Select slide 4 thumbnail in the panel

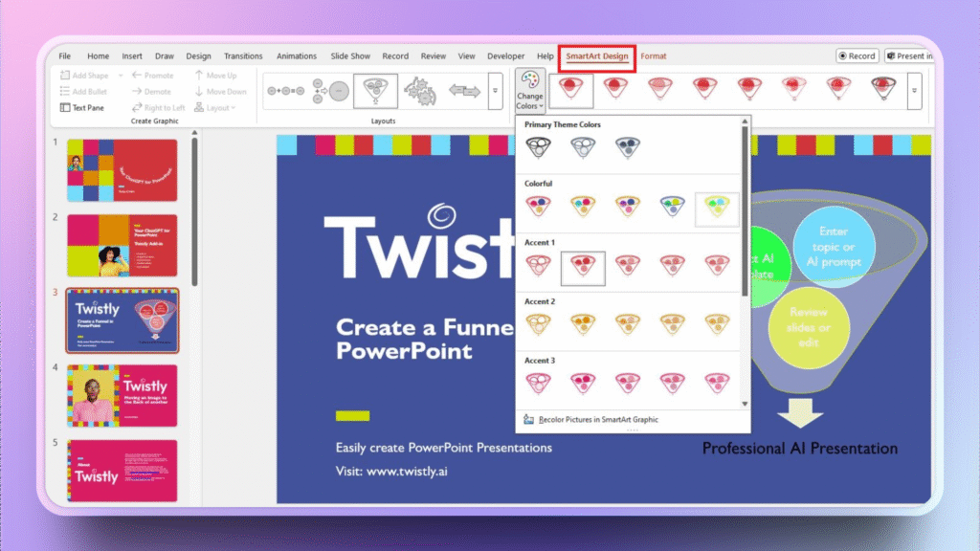tap(122, 395)
